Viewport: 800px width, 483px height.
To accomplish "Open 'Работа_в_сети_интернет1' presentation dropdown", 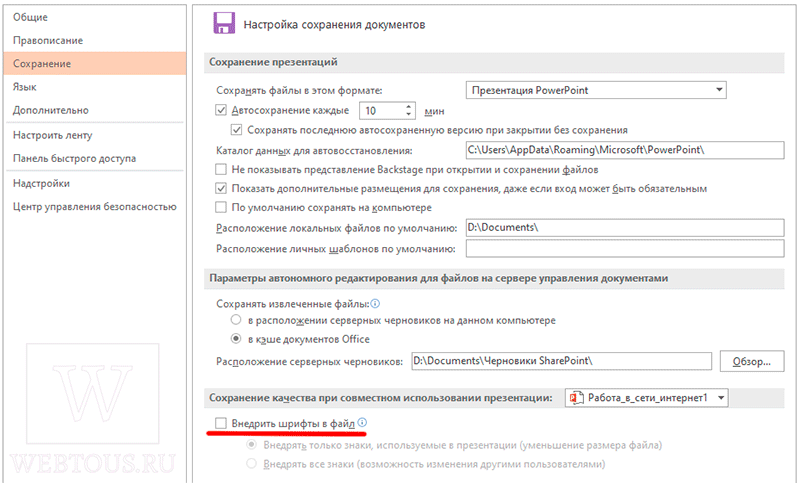I will point(646,398).
